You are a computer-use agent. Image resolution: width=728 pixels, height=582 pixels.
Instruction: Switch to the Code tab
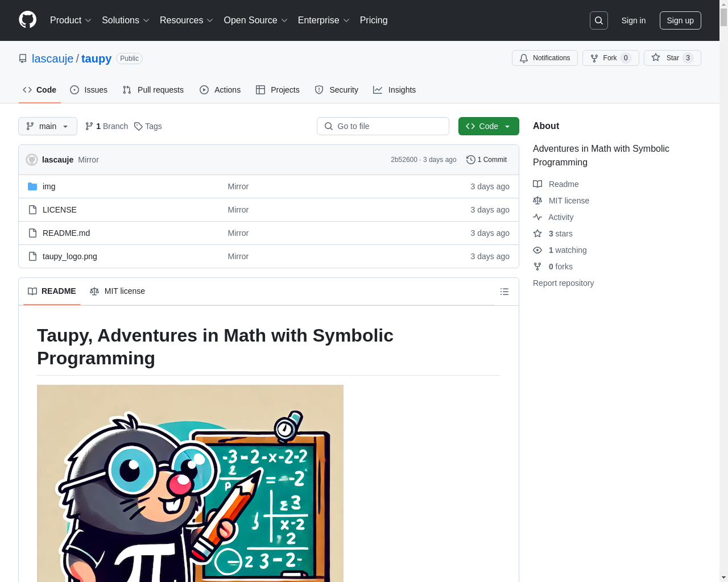click(x=40, y=90)
